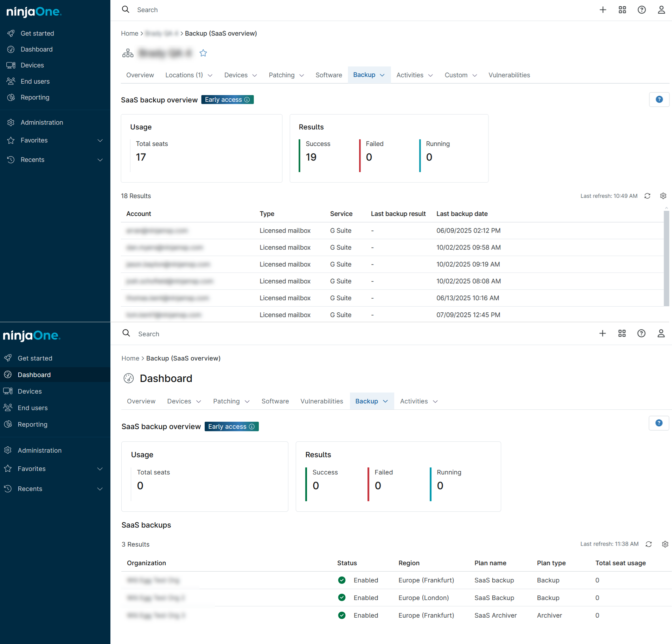The image size is (672, 644).
Task: Click the search magnifier icon
Action: coord(126,9)
